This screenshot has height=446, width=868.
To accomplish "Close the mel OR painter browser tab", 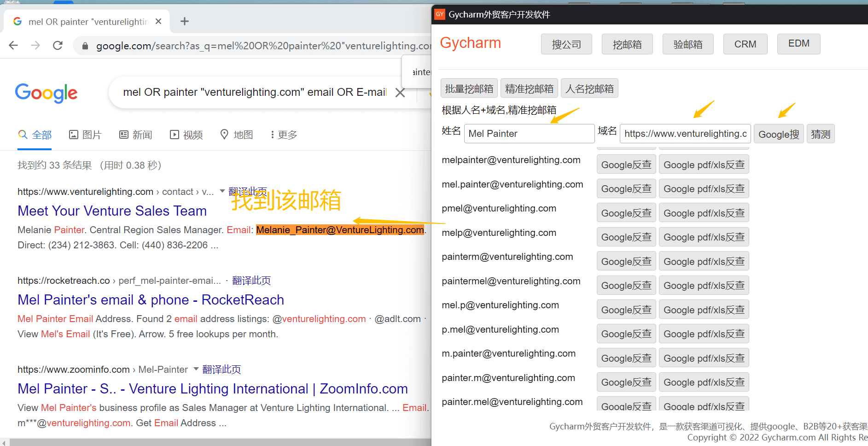I will (x=158, y=21).
